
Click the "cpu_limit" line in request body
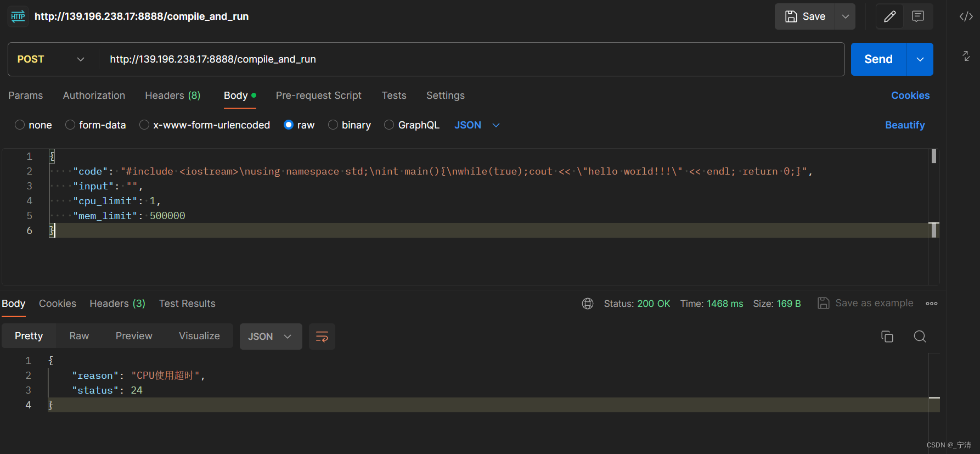point(116,201)
